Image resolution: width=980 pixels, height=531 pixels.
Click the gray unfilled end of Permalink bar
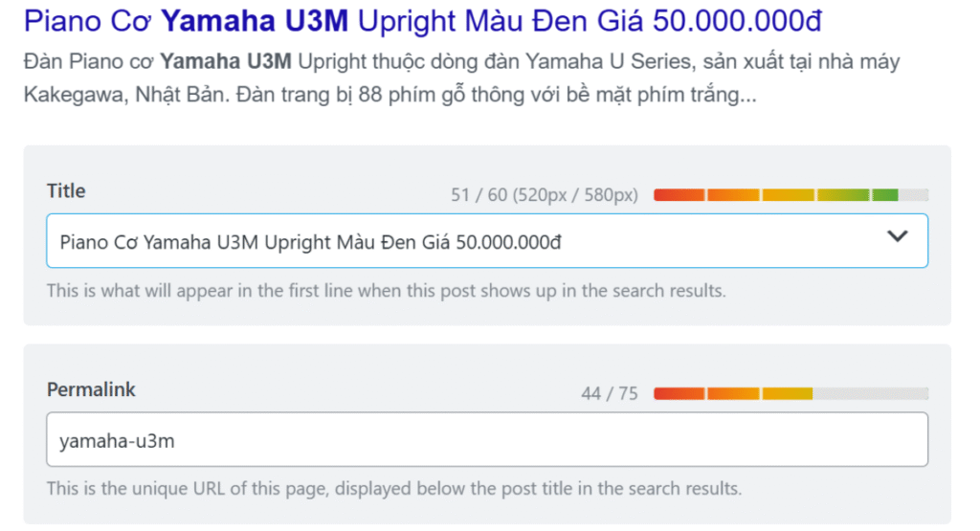(x=871, y=393)
